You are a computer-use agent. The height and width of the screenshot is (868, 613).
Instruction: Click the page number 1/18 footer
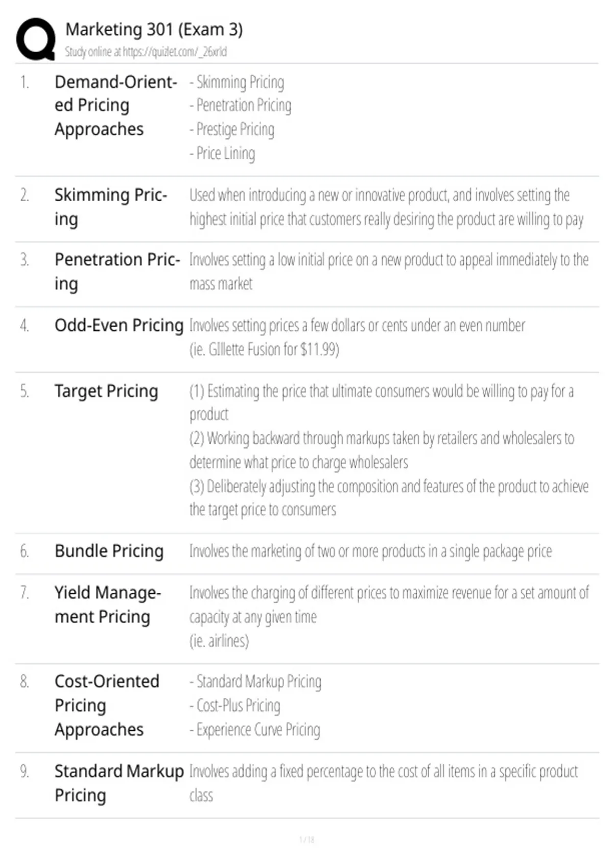click(x=306, y=839)
